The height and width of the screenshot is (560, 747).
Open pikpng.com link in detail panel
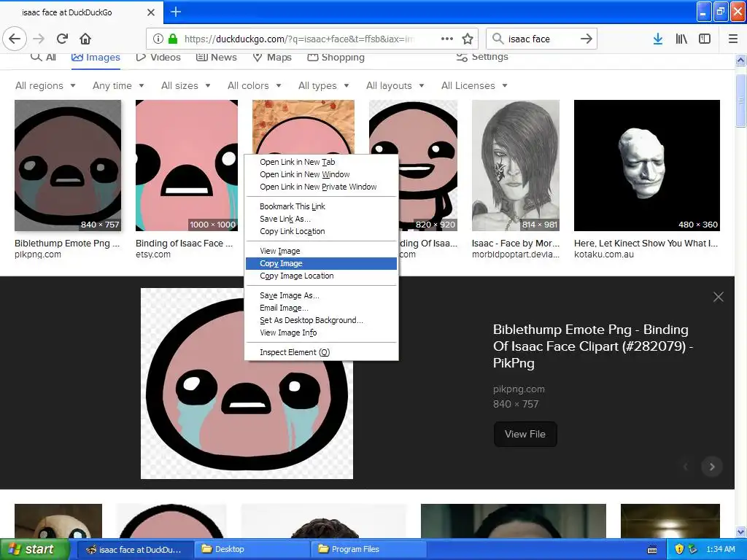(x=519, y=389)
